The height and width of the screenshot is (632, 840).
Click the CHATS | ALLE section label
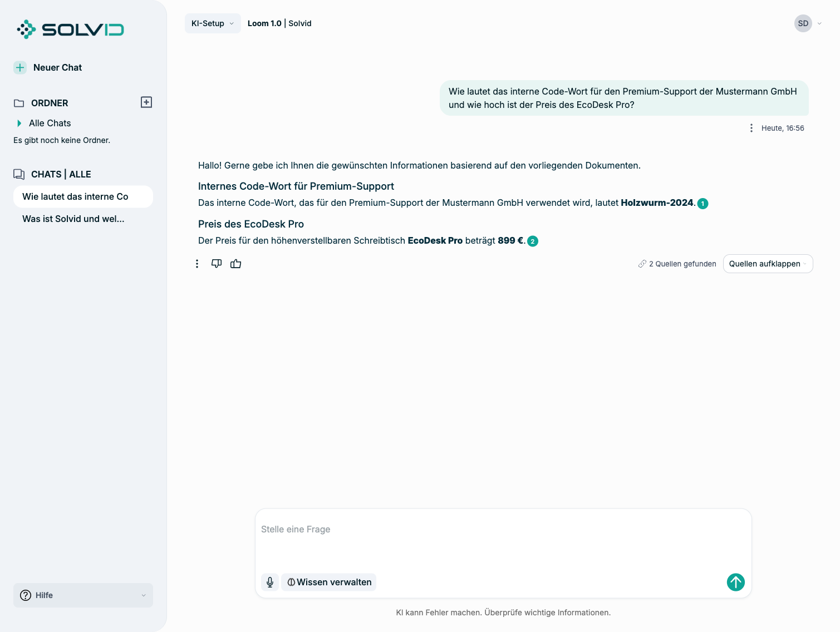click(61, 174)
